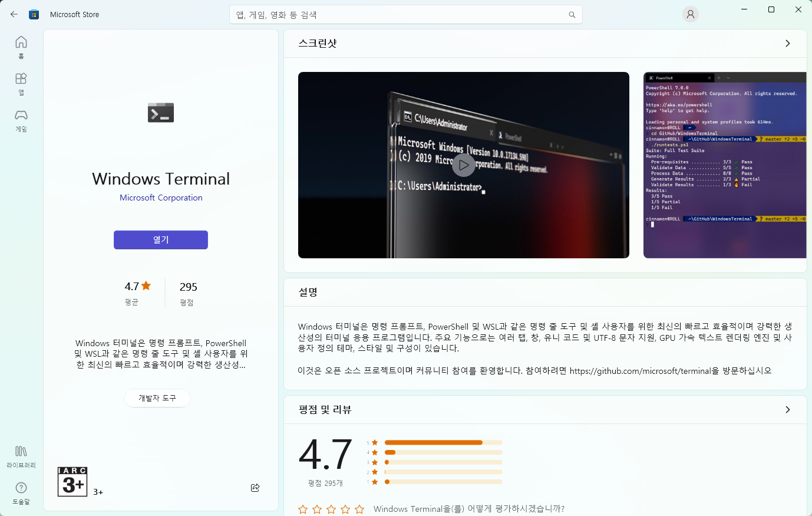This screenshot has height=516, width=812.
Task: Click the 2-star rating bar
Action: 443,472
